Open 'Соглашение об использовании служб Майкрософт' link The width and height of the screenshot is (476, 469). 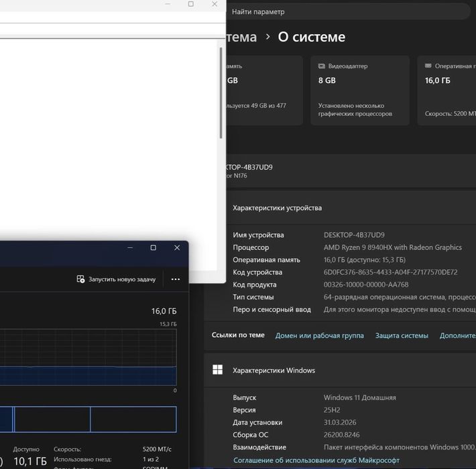click(316, 460)
